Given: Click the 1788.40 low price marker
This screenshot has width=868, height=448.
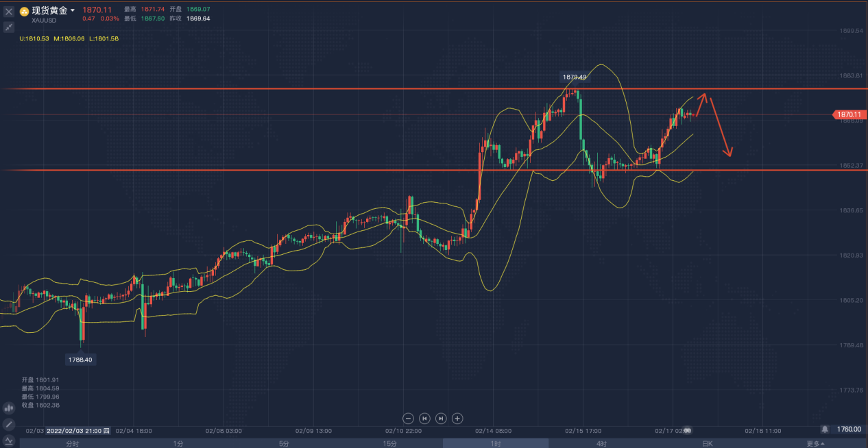Looking at the screenshot, I should pyautogui.click(x=80, y=359).
